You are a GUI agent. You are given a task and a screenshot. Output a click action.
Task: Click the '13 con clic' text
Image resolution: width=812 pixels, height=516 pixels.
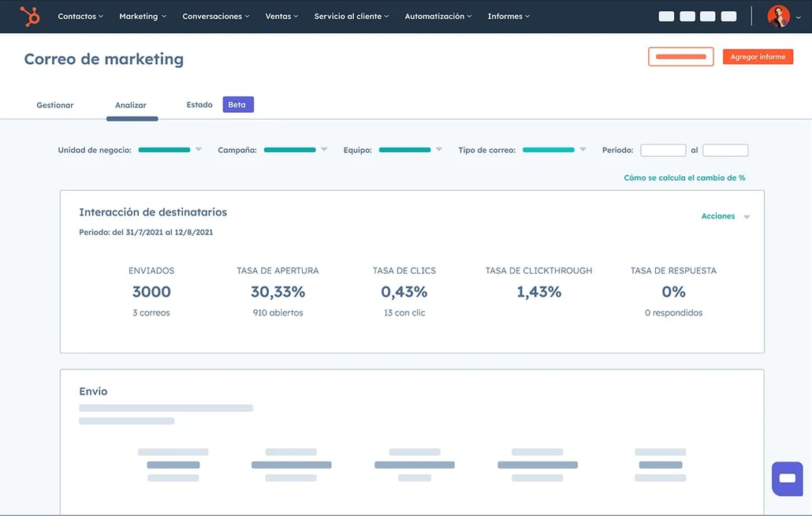point(404,313)
